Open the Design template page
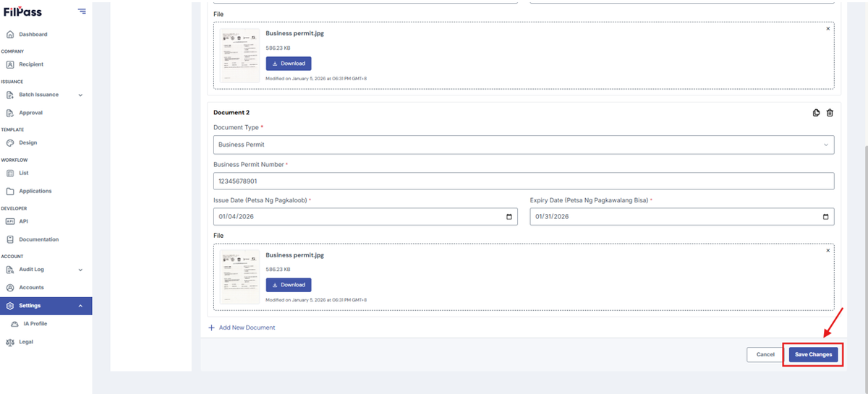 point(27,142)
